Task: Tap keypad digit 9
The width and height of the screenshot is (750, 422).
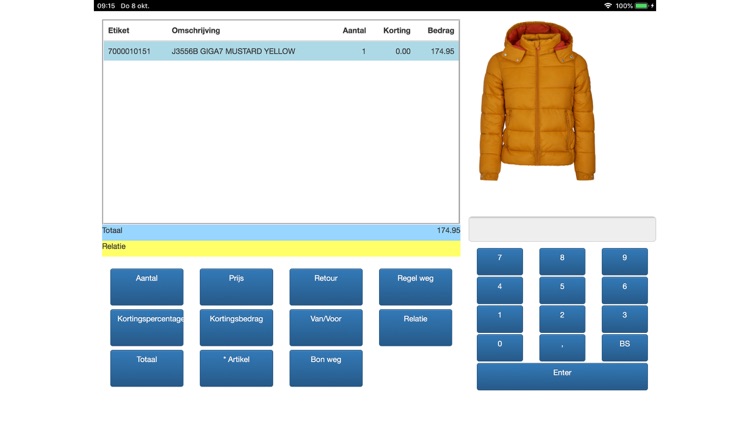Action: click(625, 261)
